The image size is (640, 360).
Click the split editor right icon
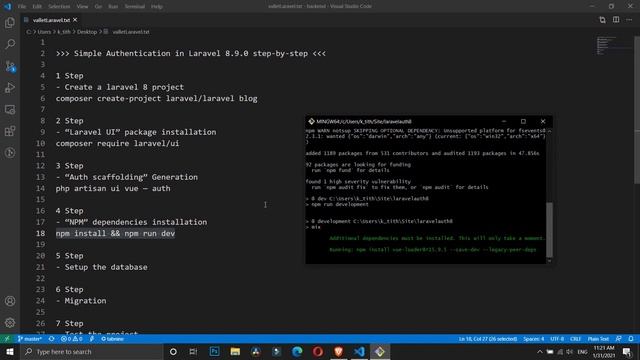(x=616, y=20)
